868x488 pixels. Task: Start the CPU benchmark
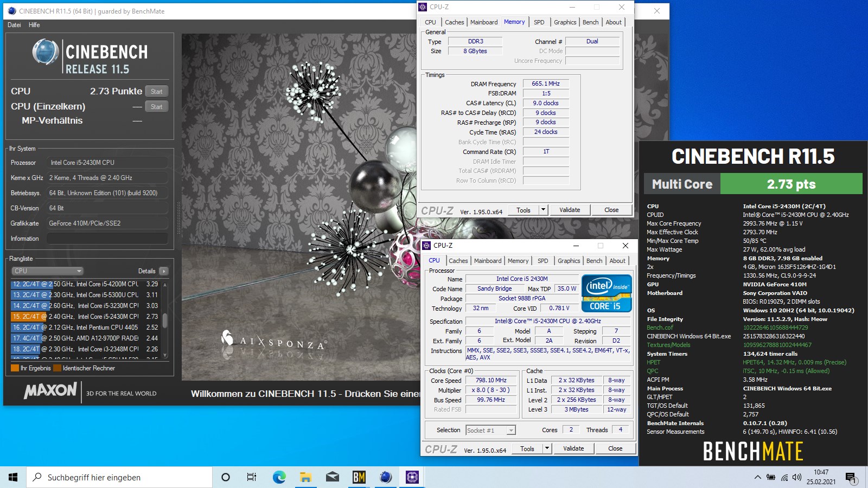[x=156, y=92]
